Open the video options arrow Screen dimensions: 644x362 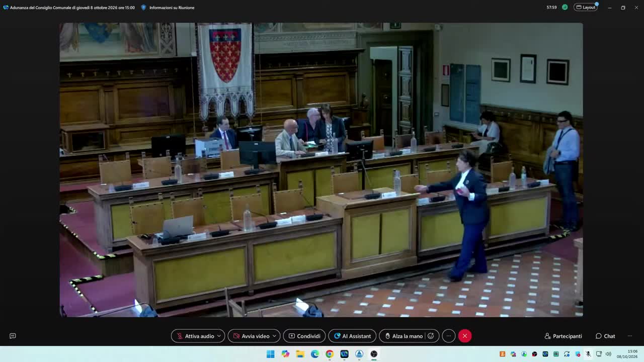274,336
